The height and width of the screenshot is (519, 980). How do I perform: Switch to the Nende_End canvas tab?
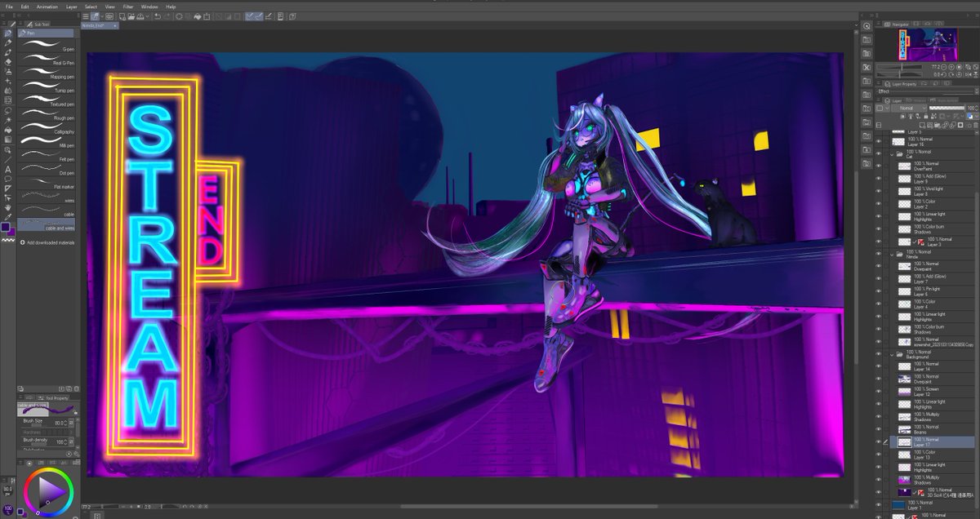[x=100, y=25]
